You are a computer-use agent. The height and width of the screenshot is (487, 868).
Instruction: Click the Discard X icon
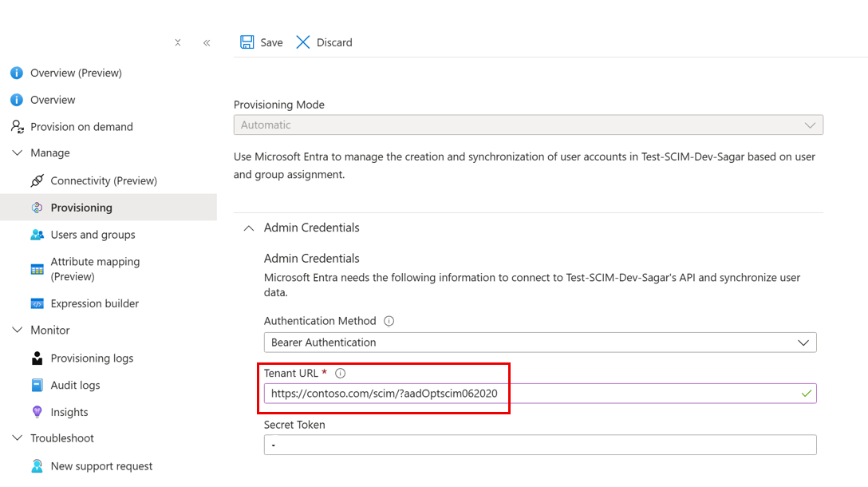[x=303, y=42]
